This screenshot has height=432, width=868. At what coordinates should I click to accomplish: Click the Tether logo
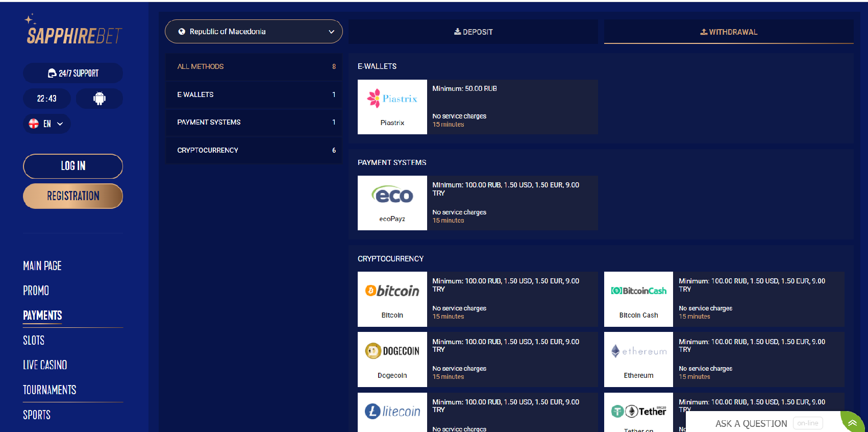pos(638,412)
